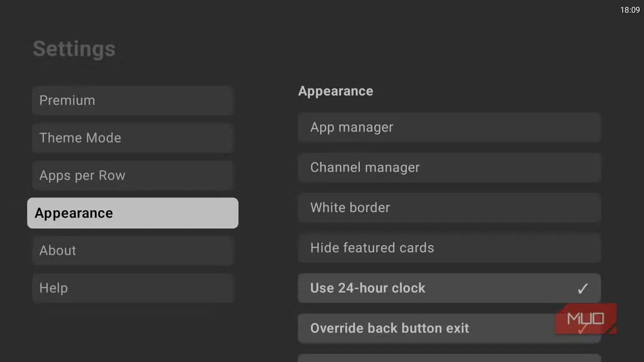Click the Settings page title
This screenshot has height=362, width=644.
pos(74,49)
